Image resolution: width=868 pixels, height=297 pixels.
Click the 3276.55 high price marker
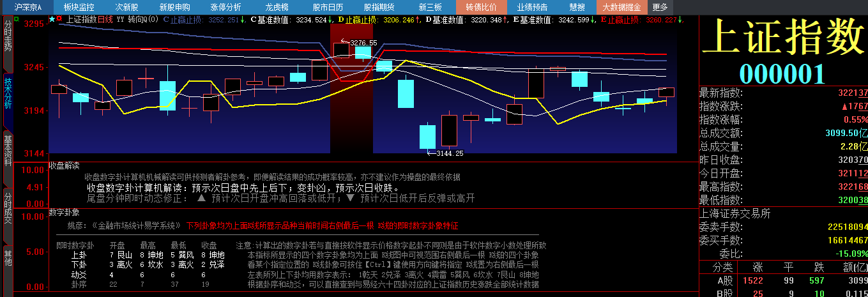pos(363,43)
